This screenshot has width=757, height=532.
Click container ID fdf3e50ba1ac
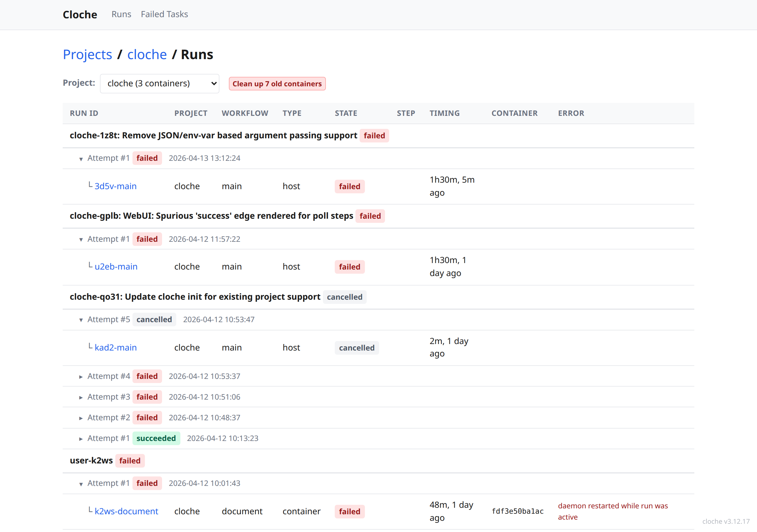coord(517,511)
